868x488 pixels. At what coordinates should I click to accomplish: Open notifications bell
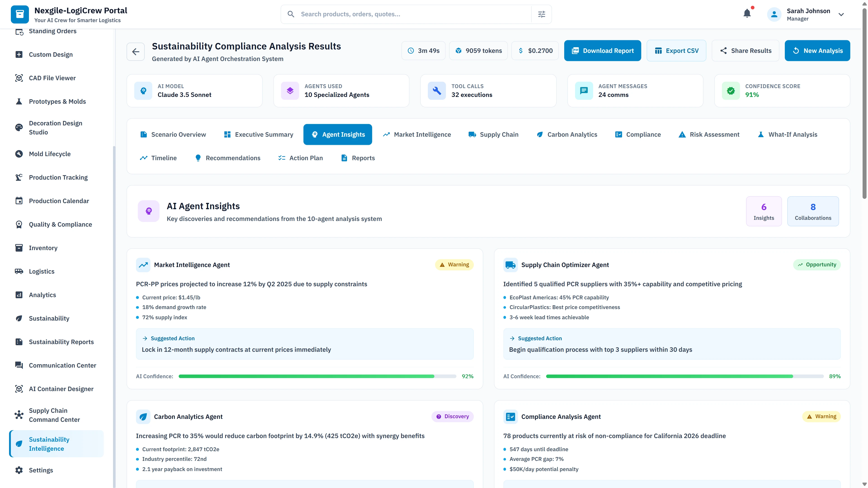pos(747,14)
